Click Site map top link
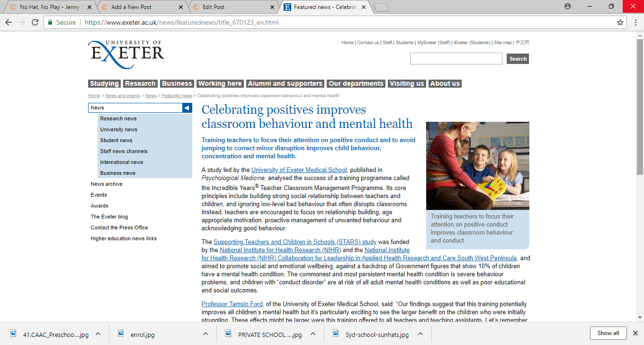644x345 pixels. pos(503,43)
